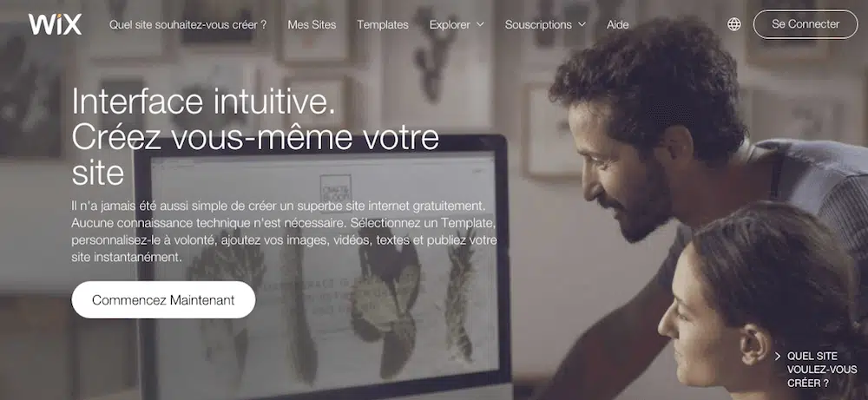Click Commencez Maintenant
The height and width of the screenshot is (400, 868).
[163, 300]
